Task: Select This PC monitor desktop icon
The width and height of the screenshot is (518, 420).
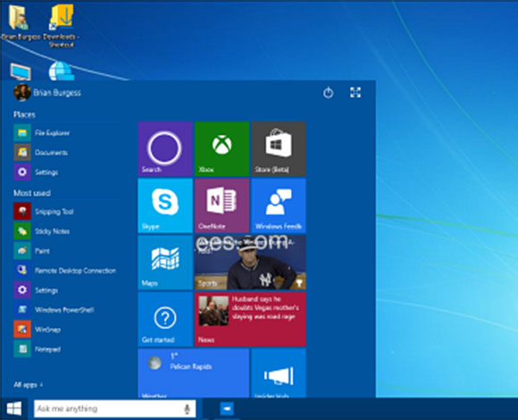Action: [x=21, y=71]
